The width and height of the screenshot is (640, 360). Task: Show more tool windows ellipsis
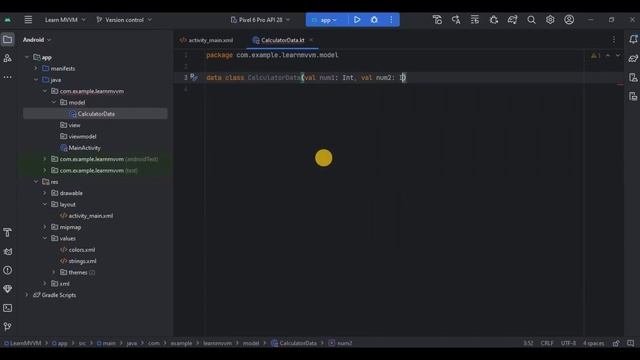(x=7, y=77)
